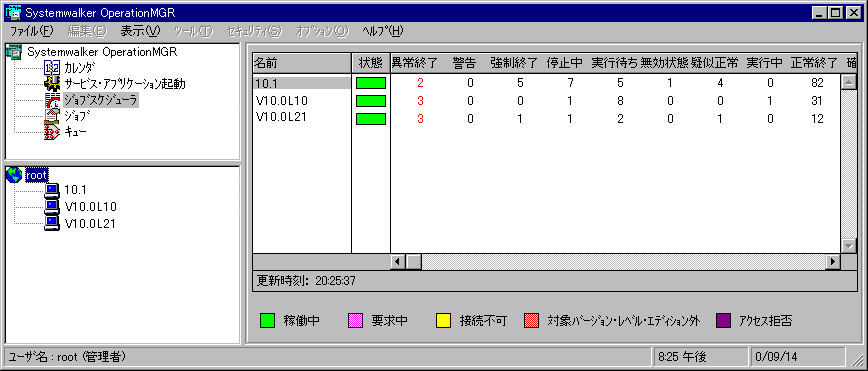This screenshot has width=868, height=371.
Task: Click the ジョブスケジューラ scheduler icon
Action: (x=51, y=101)
